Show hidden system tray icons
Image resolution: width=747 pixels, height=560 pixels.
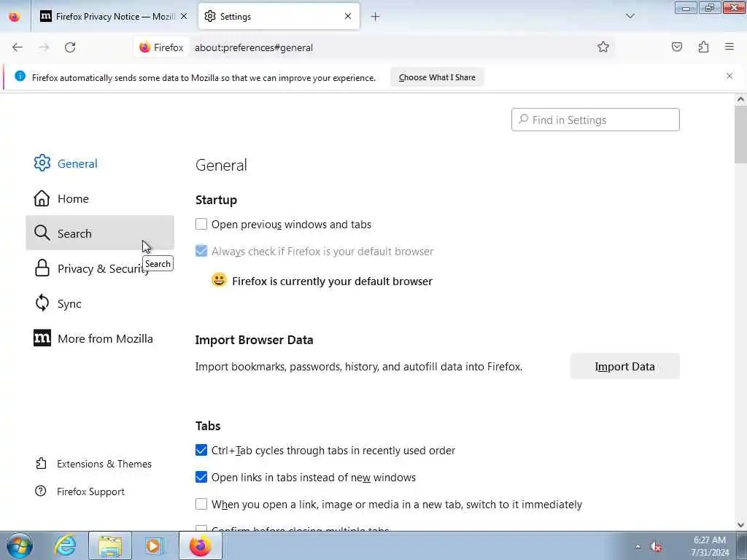click(638, 547)
